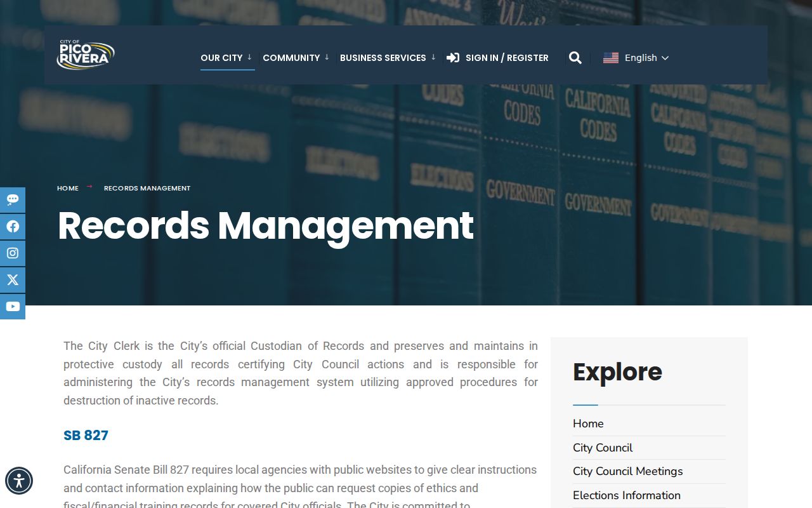
Task: Click the SB 827 heading
Action: pos(86,436)
